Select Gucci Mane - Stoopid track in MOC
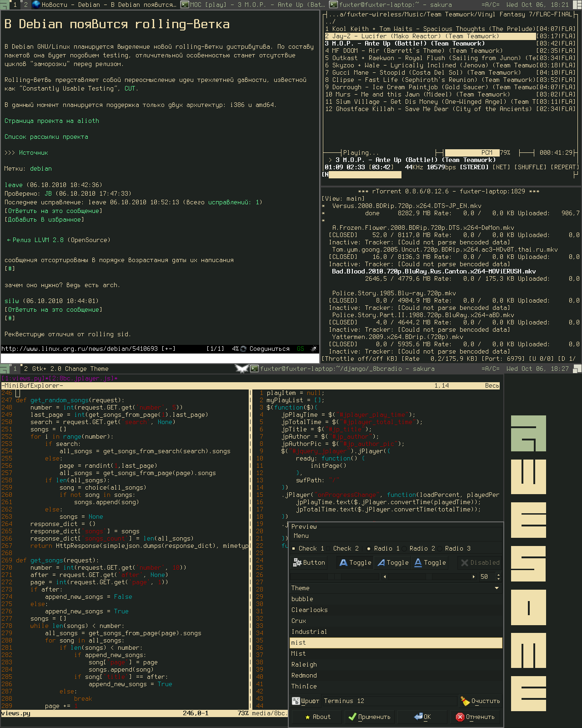 (450, 72)
